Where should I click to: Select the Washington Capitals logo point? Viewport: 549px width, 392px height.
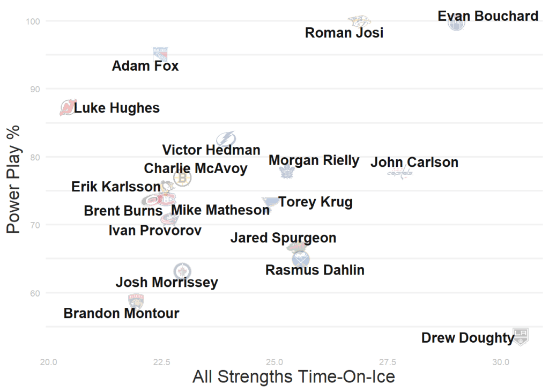(x=400, y=173)
